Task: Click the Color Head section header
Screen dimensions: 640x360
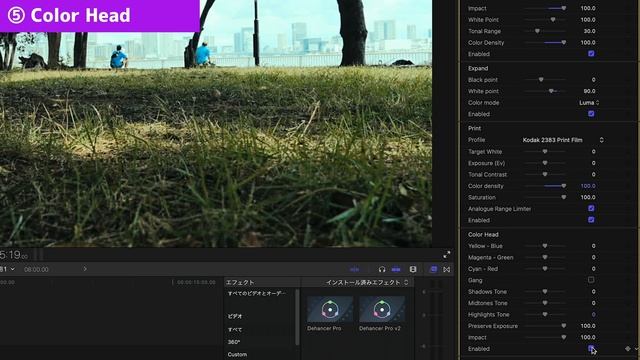Action: (483, 234)
